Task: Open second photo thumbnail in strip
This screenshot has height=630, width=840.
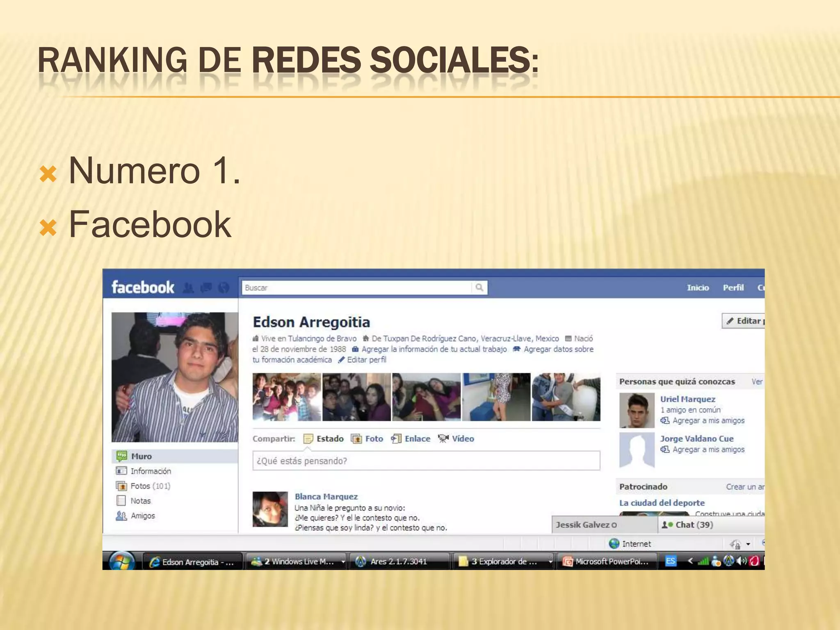Action: [x=356, y=397]
